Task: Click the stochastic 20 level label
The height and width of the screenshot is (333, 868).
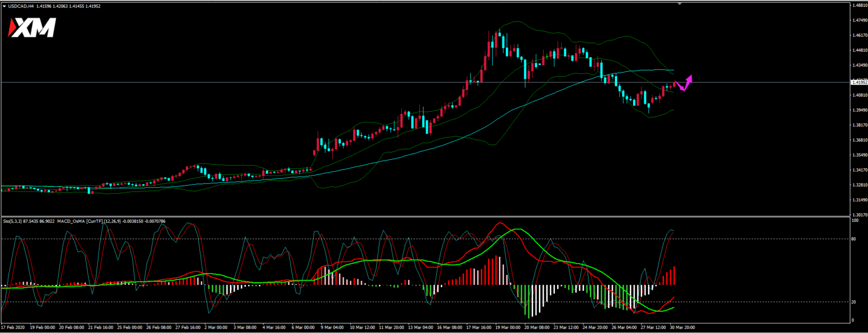Action: click(x=854, y=302)
